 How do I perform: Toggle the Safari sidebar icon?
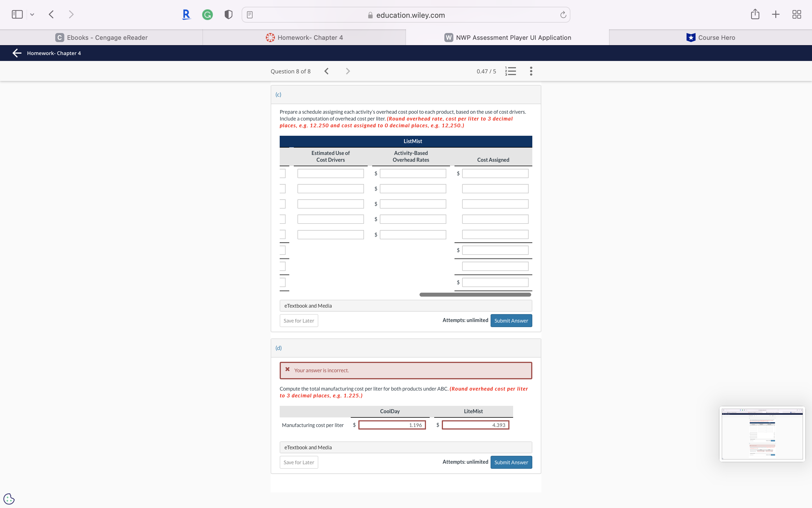pyautogui.click(x=17, y=14)
